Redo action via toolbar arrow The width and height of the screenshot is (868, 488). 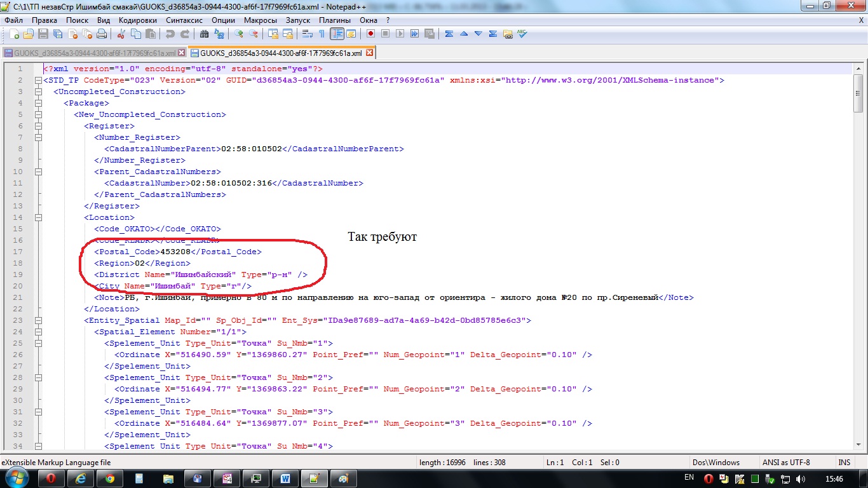[x=185, y=34]
